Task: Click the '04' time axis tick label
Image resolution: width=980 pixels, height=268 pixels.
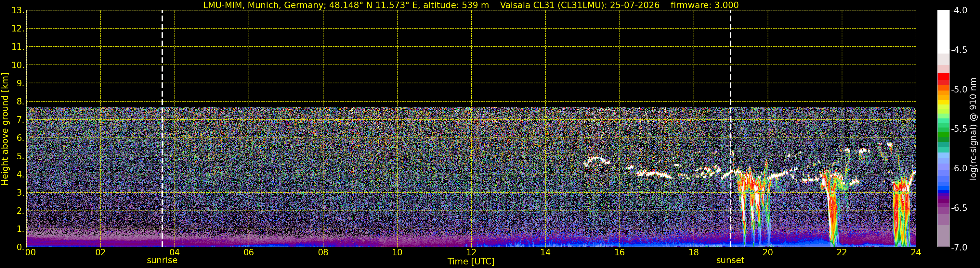Action: point(175,252)
